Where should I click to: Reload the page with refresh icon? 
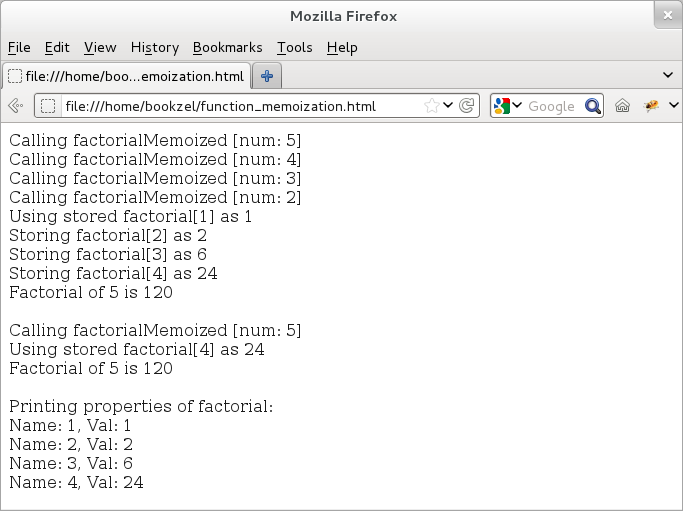coord(467,106)
